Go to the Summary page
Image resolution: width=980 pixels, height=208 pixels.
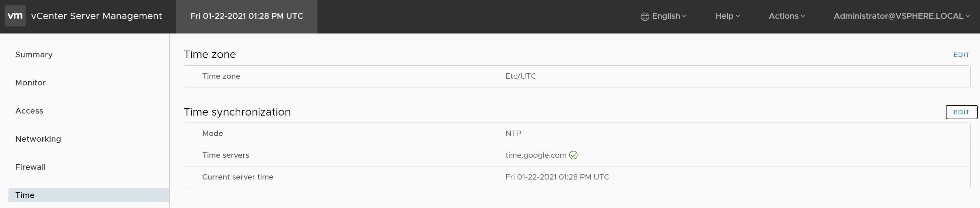[x=34, y=55]
